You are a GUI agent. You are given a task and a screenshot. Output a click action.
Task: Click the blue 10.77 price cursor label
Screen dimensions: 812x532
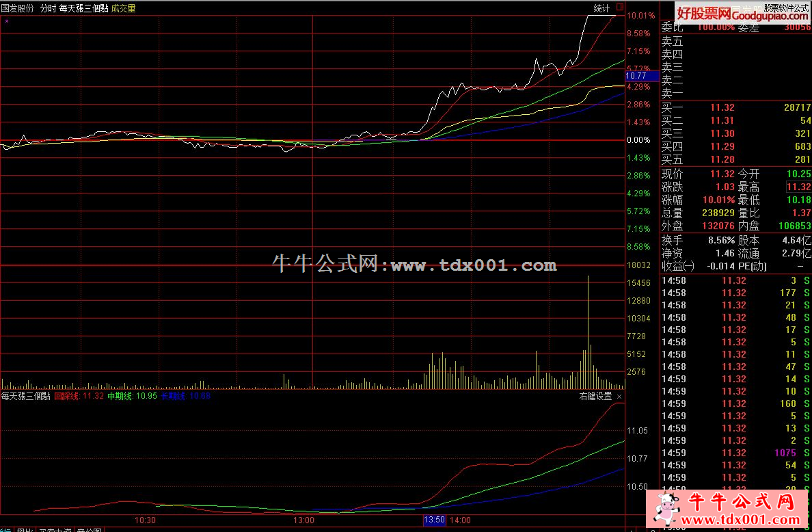[x=642, y=76]
